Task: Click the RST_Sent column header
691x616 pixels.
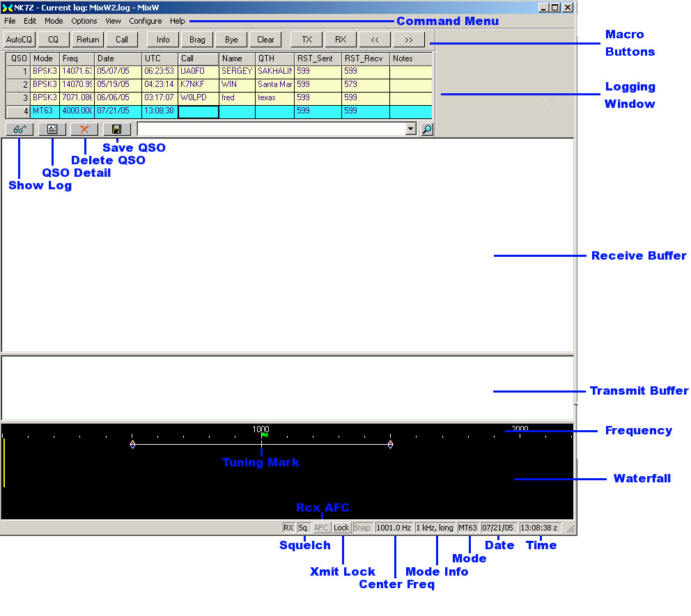Action: 318,58
